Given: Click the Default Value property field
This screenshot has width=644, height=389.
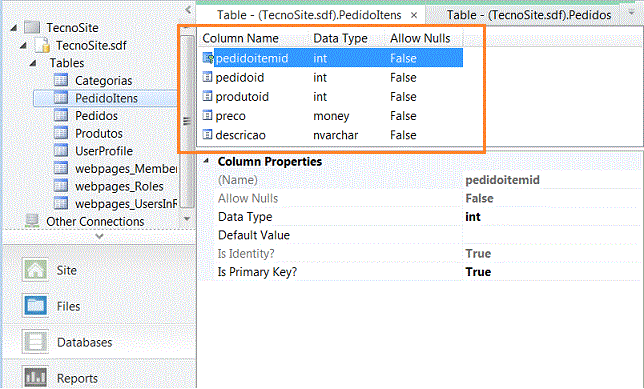Looking at the screenshot, I should tap(552, 235).
